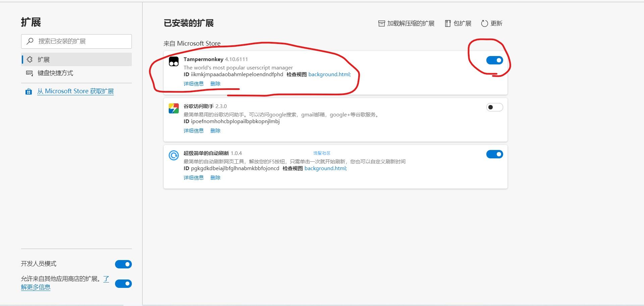Image resolution: width=644 pixels, height=306 pixels.
Task: Click 加载解压缩的扩展 button
Action: tap(406, 23)
